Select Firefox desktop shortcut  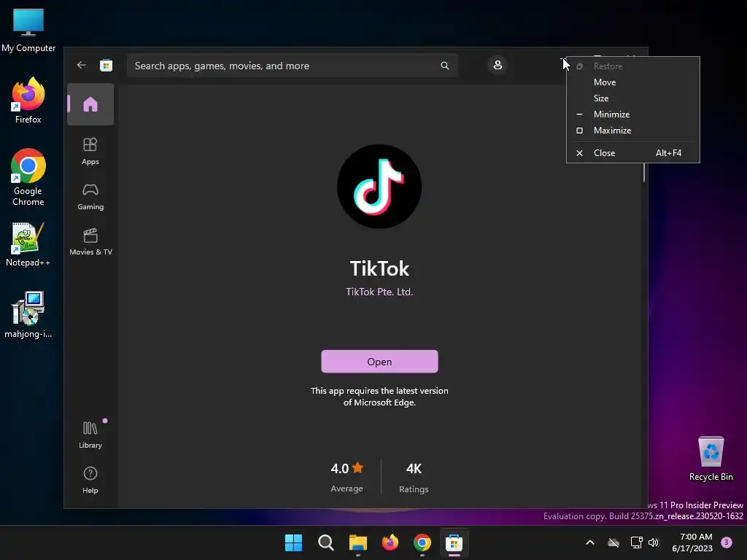(x=28, y=101)
